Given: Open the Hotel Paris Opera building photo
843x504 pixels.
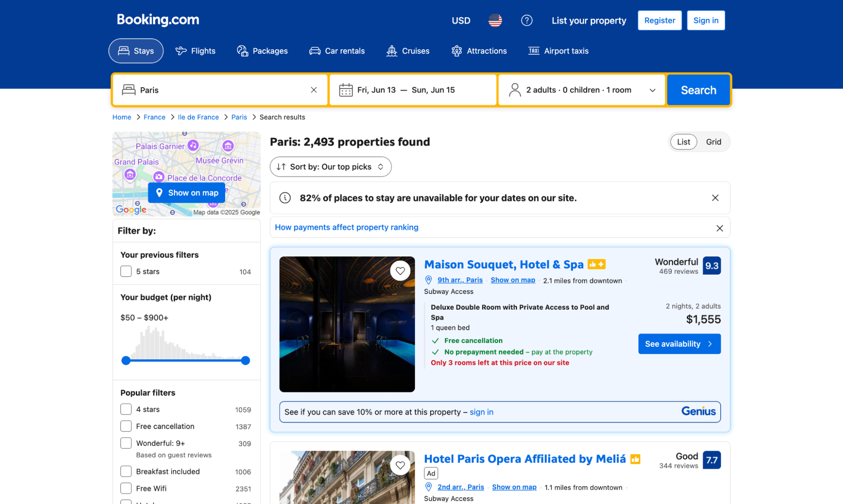Looking at the screenshot, I should pyautogui.click(x=347, y=477).
